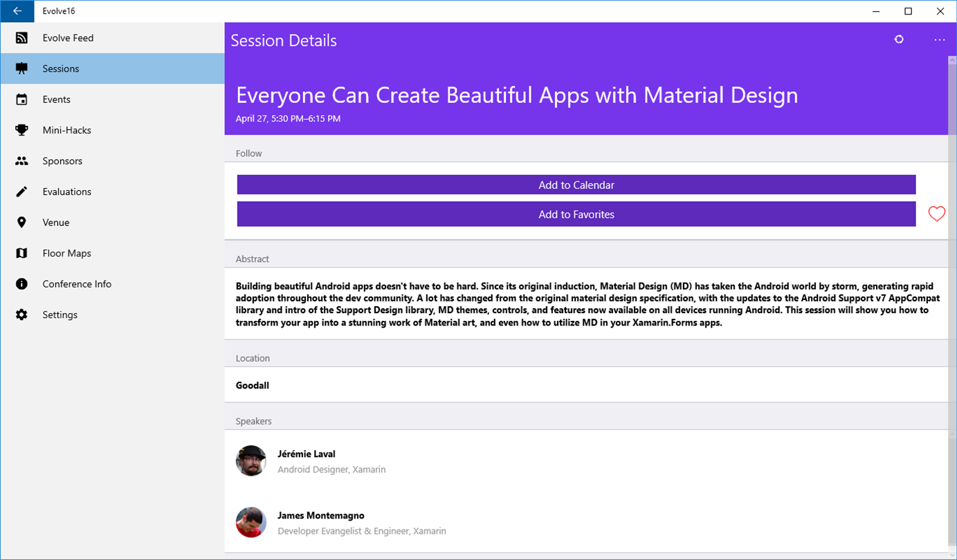Open the more options ellipsis menu
The width and height of the screenshot is (957, 560).
tap(939, 40)
